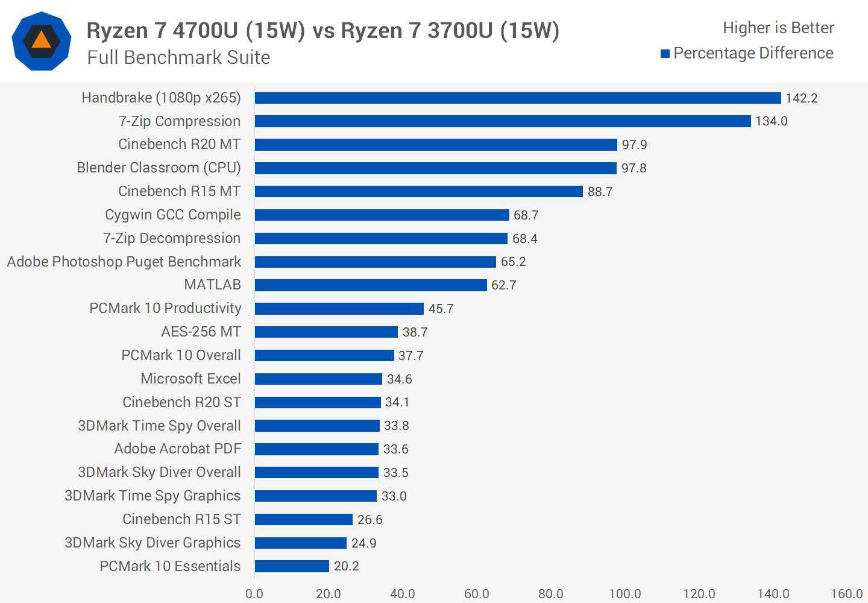The width and height of the screenshot is (868, 603).
Task: Click the 'Percentage Difference' legend label
Action: 753,53
